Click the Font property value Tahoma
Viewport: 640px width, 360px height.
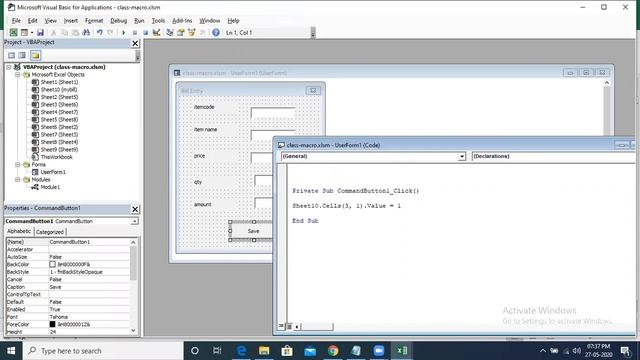pos(89,317)
